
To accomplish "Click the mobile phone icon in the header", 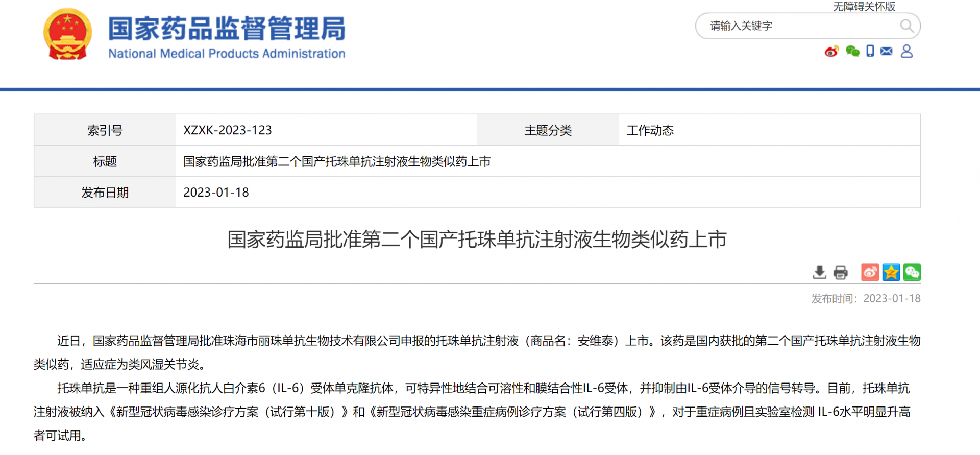I will 870,51.
